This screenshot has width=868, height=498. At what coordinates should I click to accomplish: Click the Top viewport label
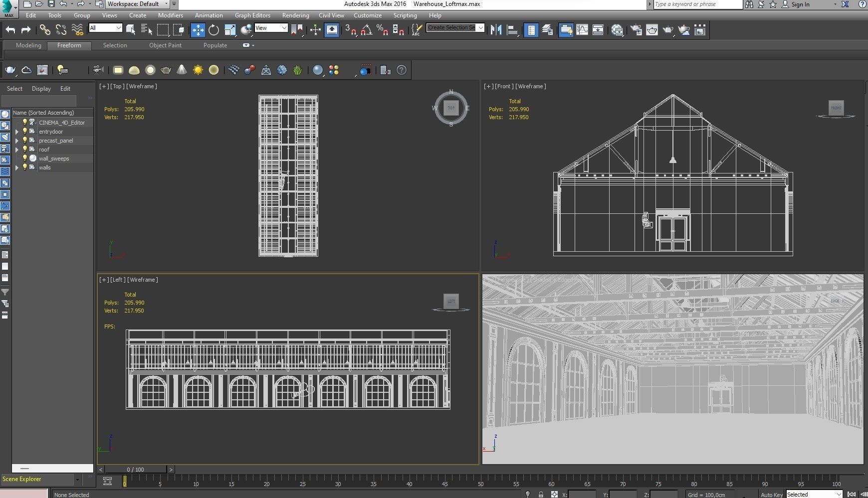pos(117,86)
